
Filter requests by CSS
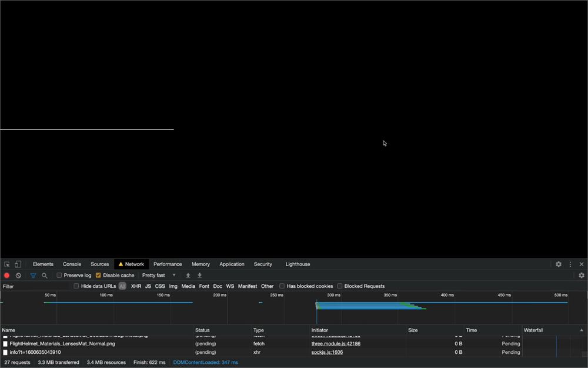[160, 286]
